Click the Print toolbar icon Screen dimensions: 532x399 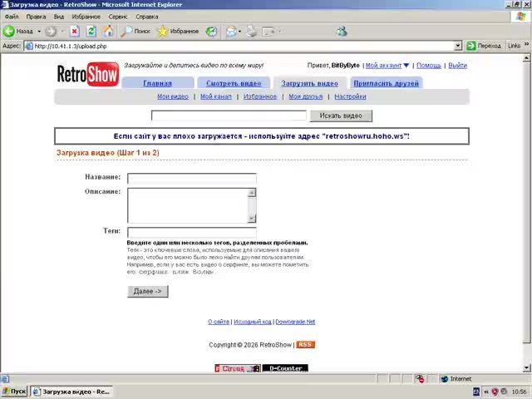coord(251,32)
